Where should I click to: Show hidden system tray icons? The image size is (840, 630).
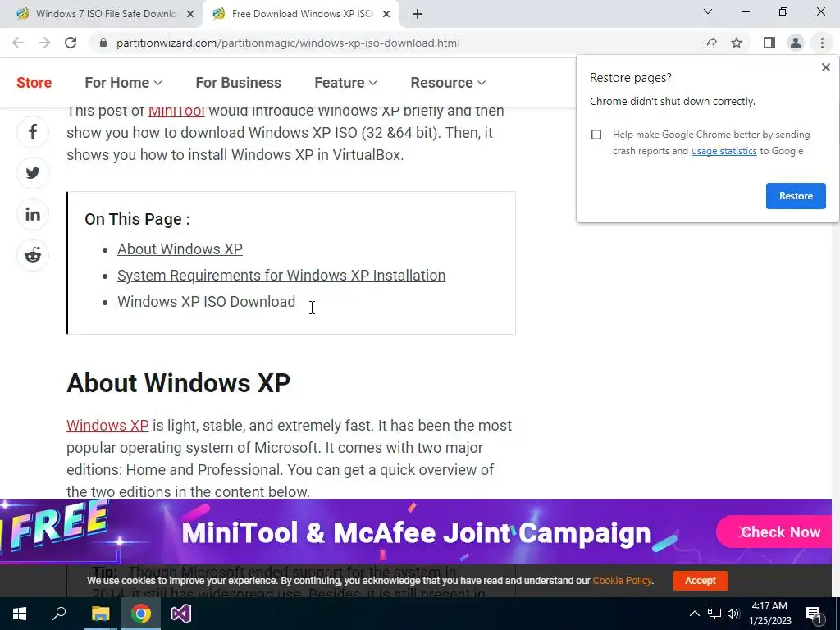(x=694, y=614)
